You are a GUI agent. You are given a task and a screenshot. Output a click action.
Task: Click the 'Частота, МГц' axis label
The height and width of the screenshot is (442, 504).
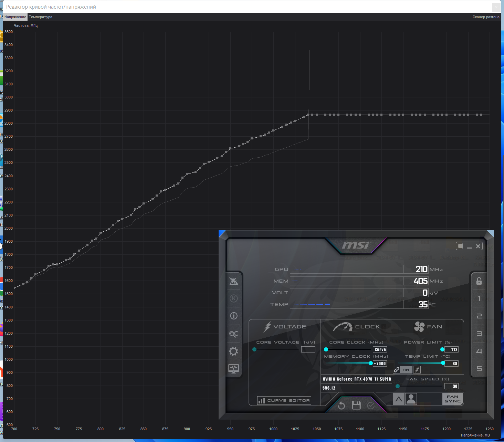tap(26, 25)
